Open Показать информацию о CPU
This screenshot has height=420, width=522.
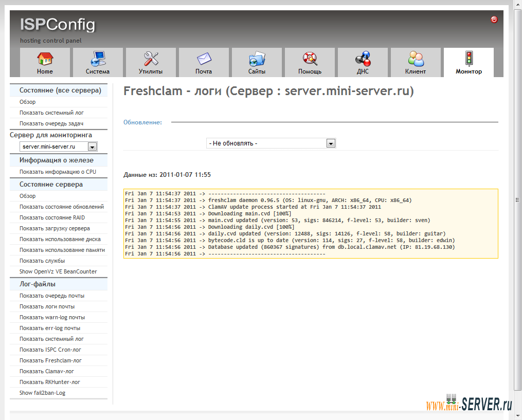(58, 172)
